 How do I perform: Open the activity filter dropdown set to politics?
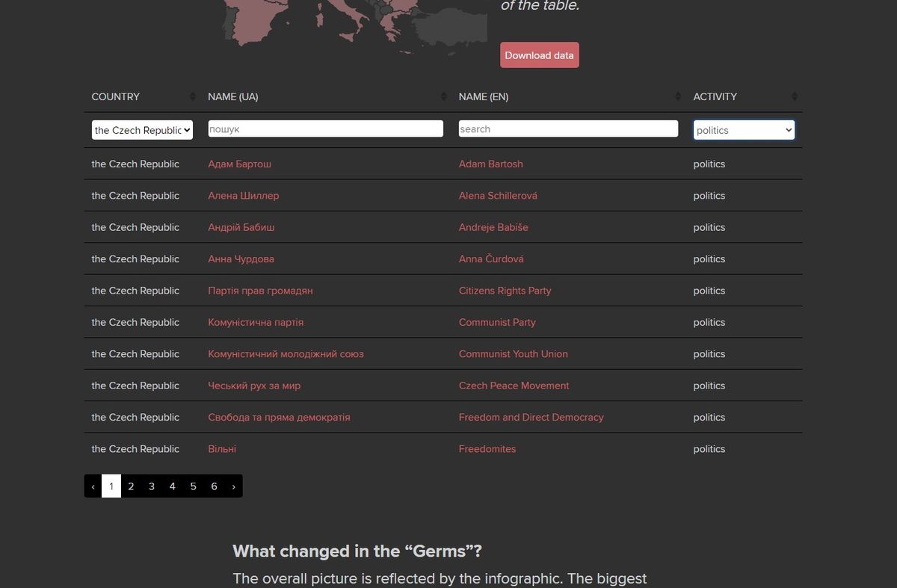(x=744, y=130)
